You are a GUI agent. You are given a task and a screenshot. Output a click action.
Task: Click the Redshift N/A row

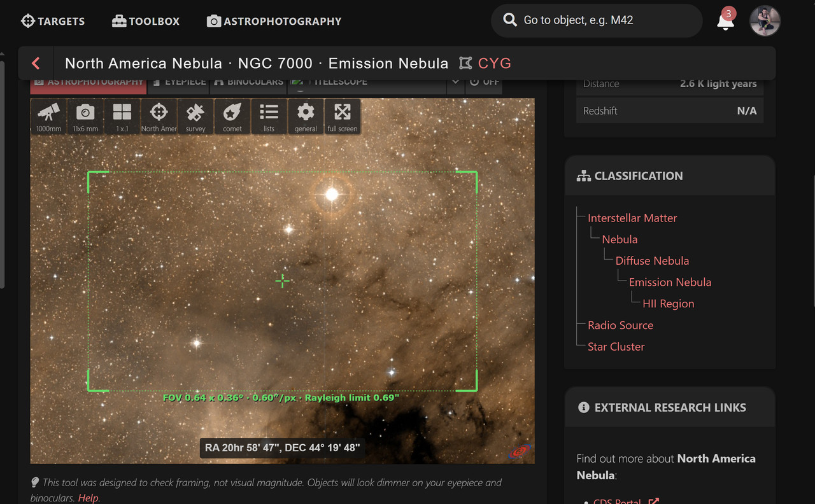pyautogui.click(x=670, y=111)
